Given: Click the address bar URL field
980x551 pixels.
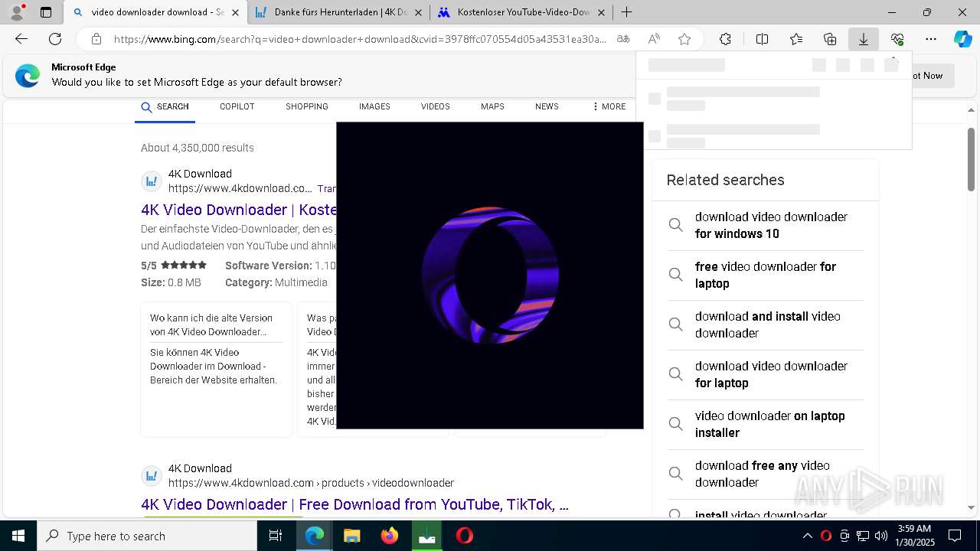Looking at the screenshot, I should [x=360, y=39].
